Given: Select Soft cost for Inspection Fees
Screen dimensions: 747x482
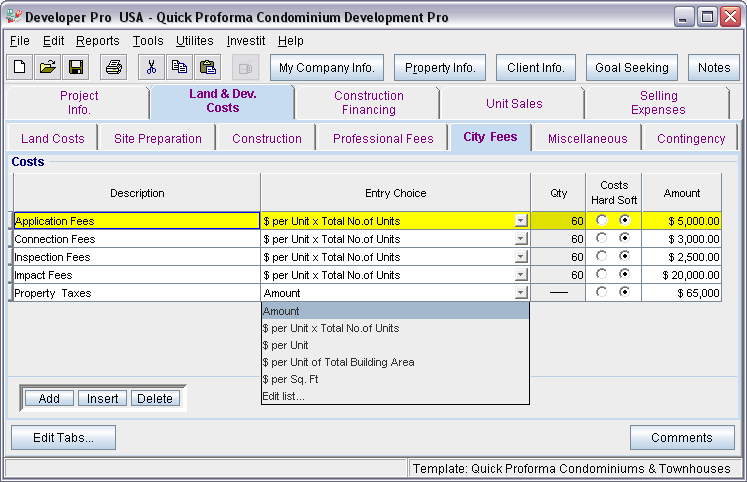Looking at the screenshot, I should 625,256.
